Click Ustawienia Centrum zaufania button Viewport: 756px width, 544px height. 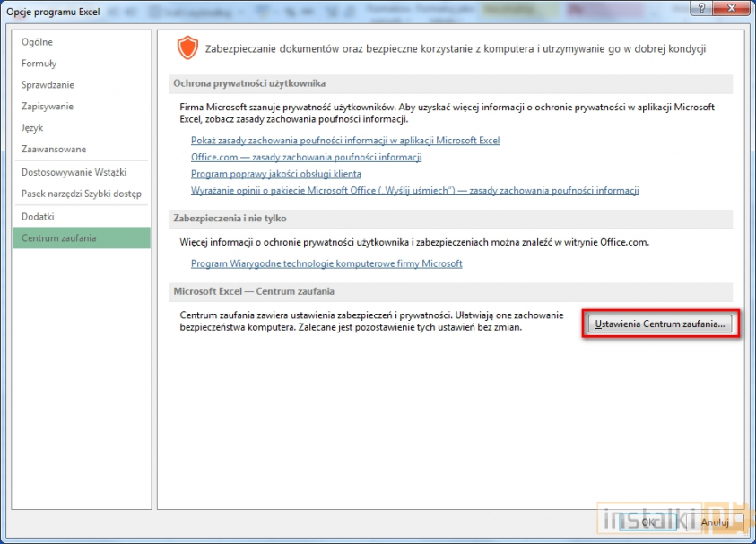point(662,324)
